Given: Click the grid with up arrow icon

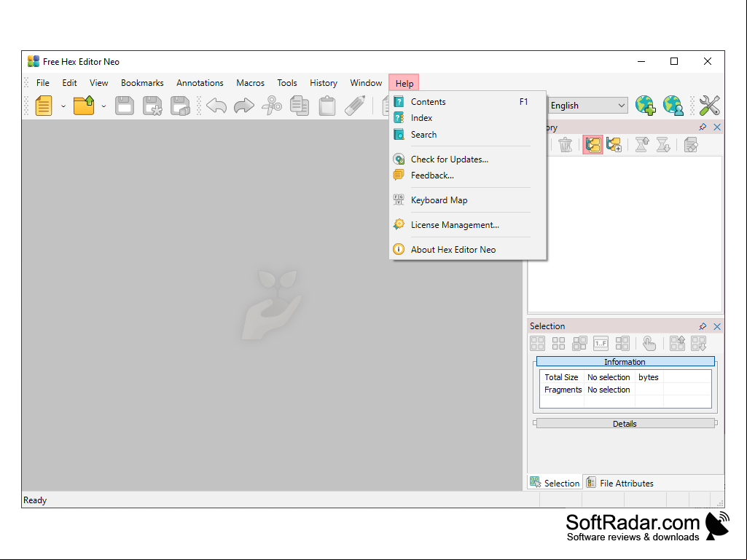Looking at the screenshot, I should pos(677,343).
